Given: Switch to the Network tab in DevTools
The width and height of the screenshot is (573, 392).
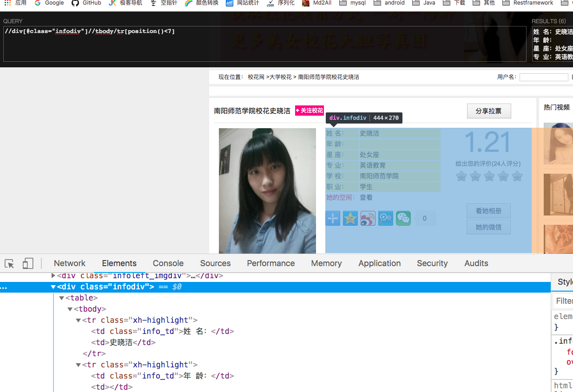Looking at the screenshot, I should coord(70,263).
